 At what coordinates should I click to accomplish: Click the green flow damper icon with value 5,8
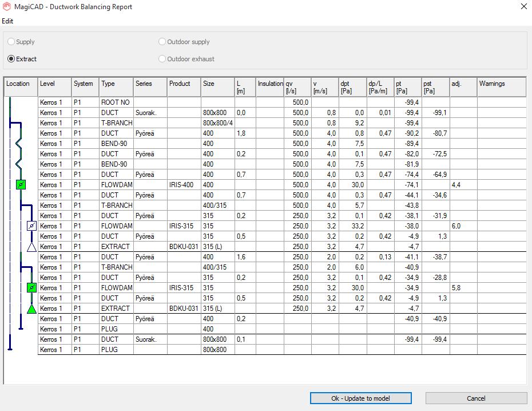click(31, 288)
